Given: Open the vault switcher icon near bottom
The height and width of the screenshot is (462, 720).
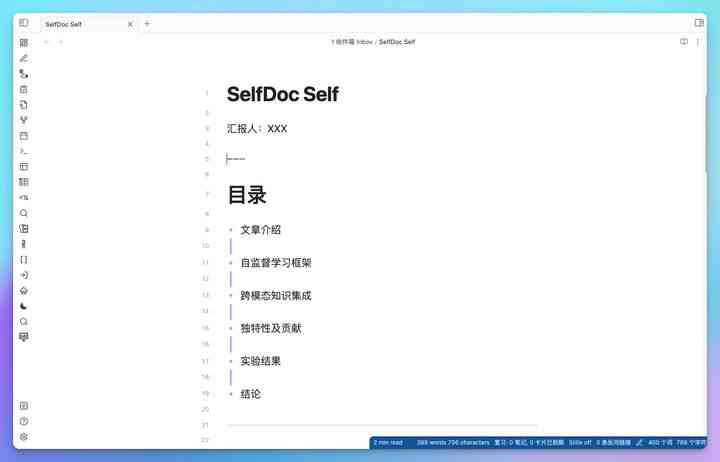Looking at the screenshot, I should point(24,406).
